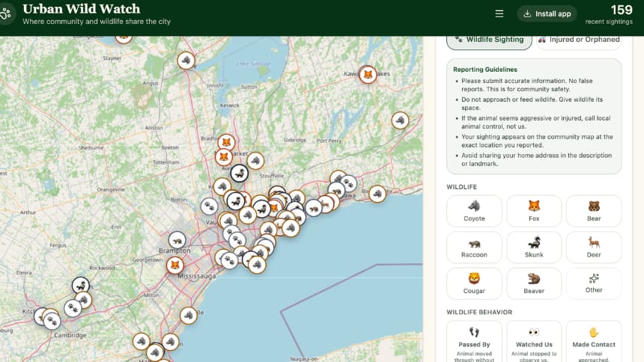Switch to the Wildlife Sighting tab
This screenshot has height=362, width=644.
click(x=489, y=40)
